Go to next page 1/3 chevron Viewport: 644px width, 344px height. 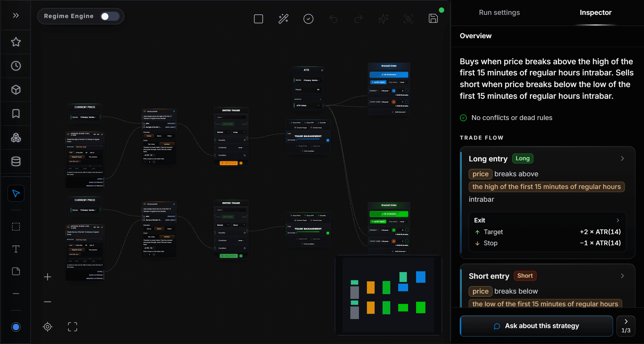626,326
